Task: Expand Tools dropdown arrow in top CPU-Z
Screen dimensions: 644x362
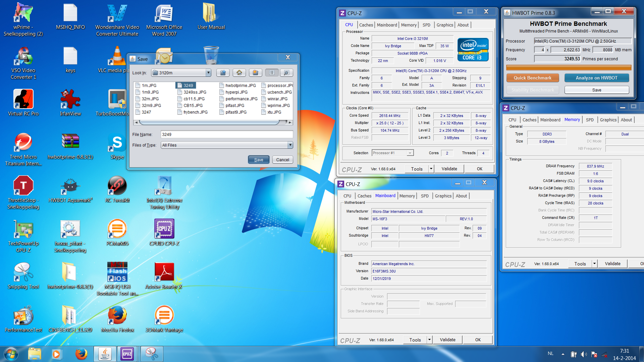Action: tap(431, 169)
